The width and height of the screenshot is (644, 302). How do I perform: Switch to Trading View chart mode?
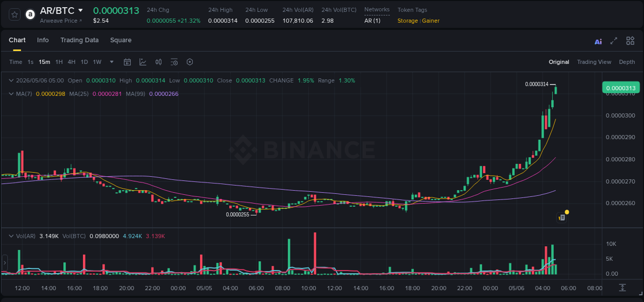coord(594,62)
